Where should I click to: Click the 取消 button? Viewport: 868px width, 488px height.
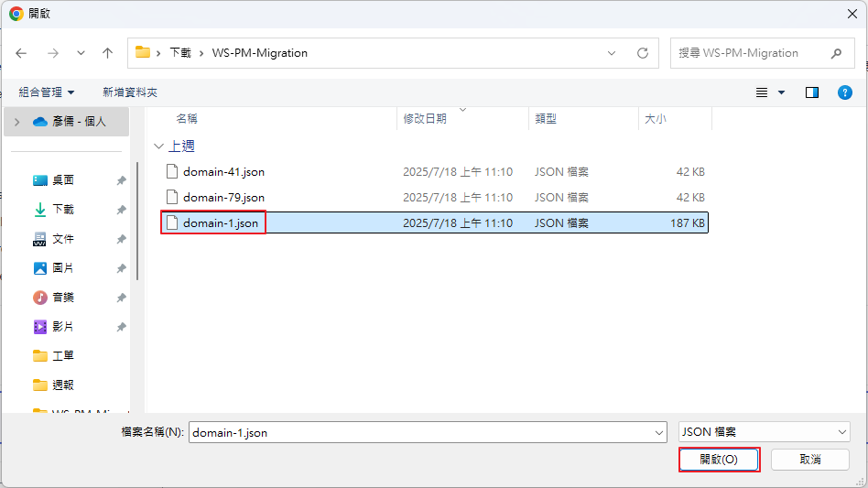(810, 460)
